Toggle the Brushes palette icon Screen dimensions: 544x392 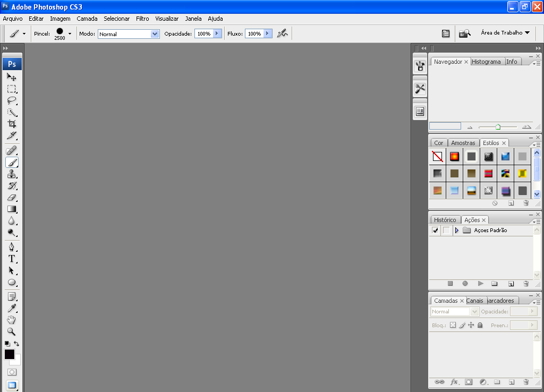tap(446, 33)
